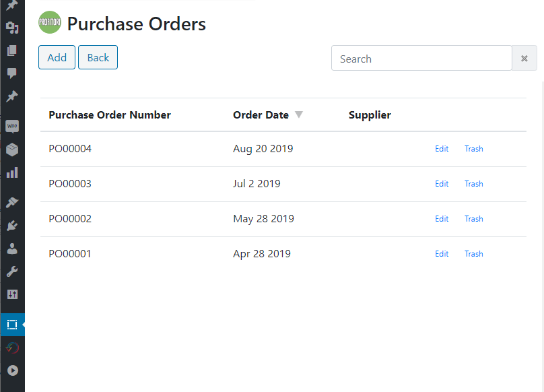Screen dimensions: 544x392
Task: Open the Comments speech bubble icon
Action: (x=12, y=73)
